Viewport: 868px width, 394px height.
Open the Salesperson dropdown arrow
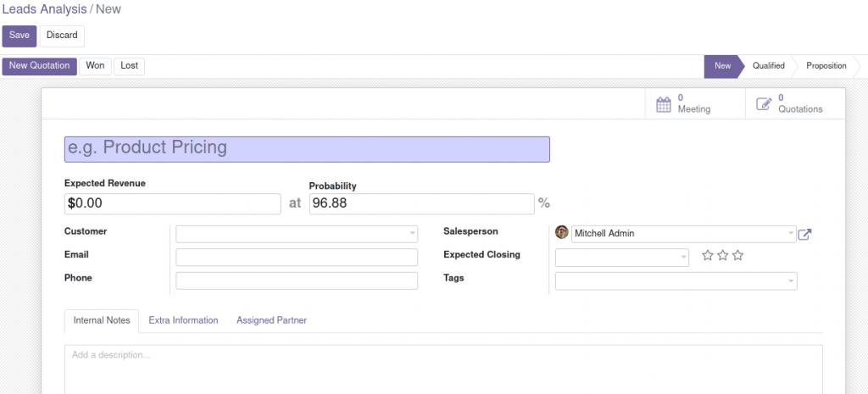791,234
